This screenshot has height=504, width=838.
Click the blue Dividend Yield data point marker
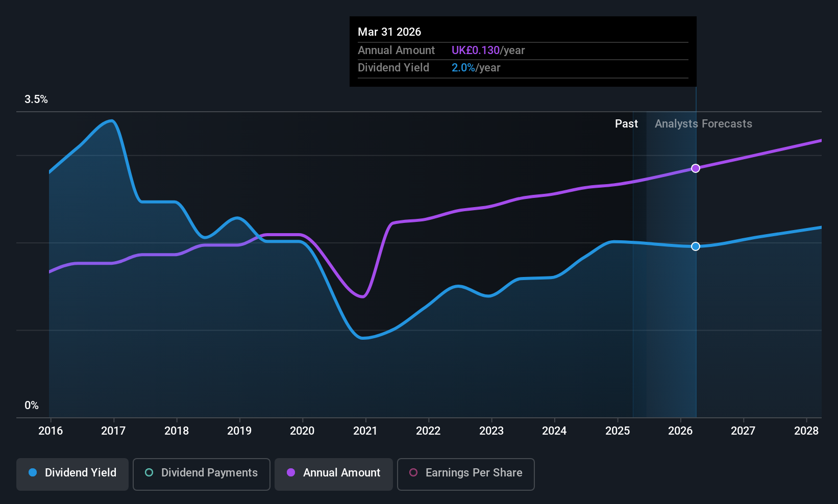coord(696,246)
